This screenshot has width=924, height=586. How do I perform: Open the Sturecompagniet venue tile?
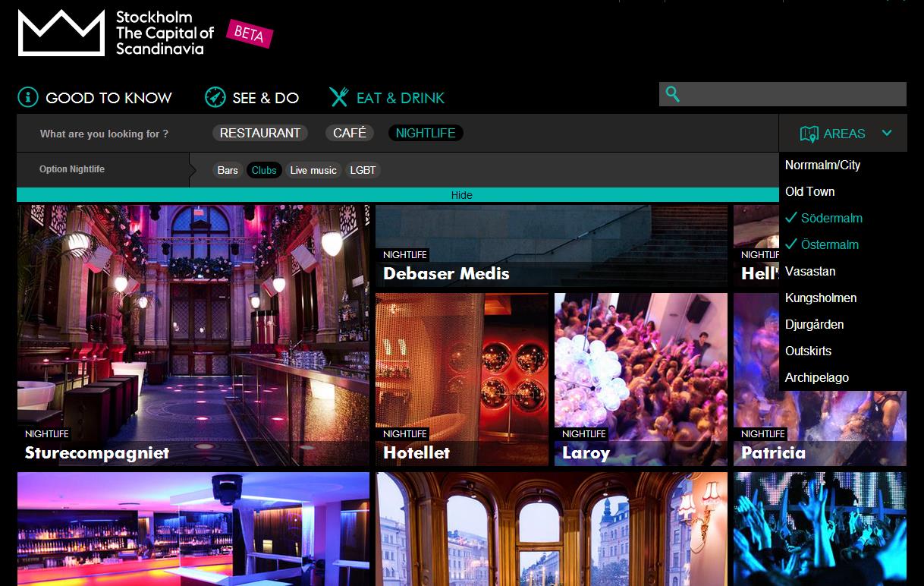(193, 336)
